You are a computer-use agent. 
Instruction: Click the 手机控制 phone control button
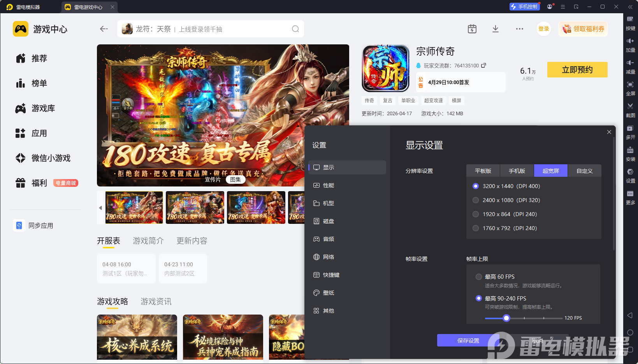click(x=524, y=7)
